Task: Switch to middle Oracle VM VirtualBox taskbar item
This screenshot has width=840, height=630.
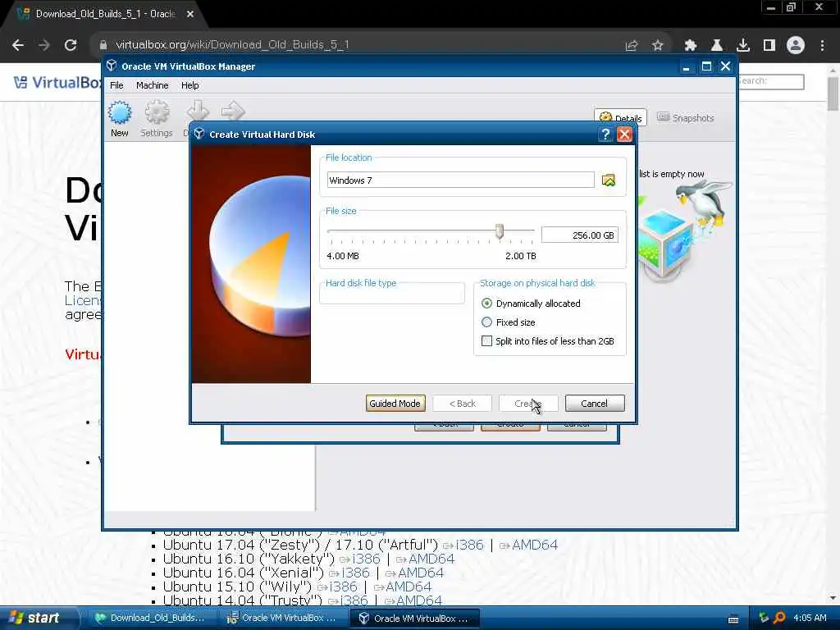Action: click(x=283, y=618)
